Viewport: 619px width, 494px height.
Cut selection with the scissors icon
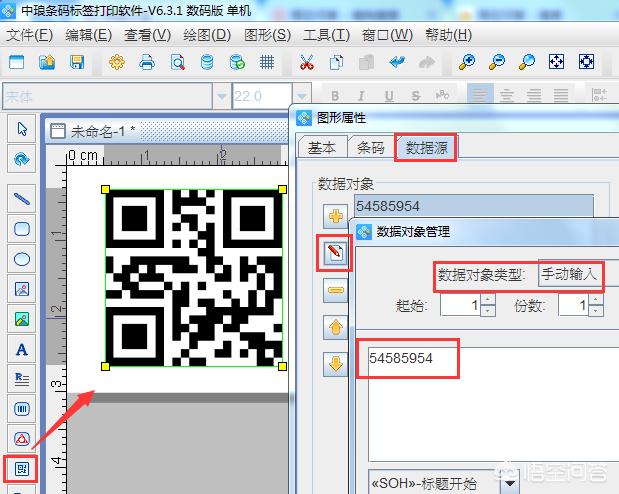pos(307,62)
